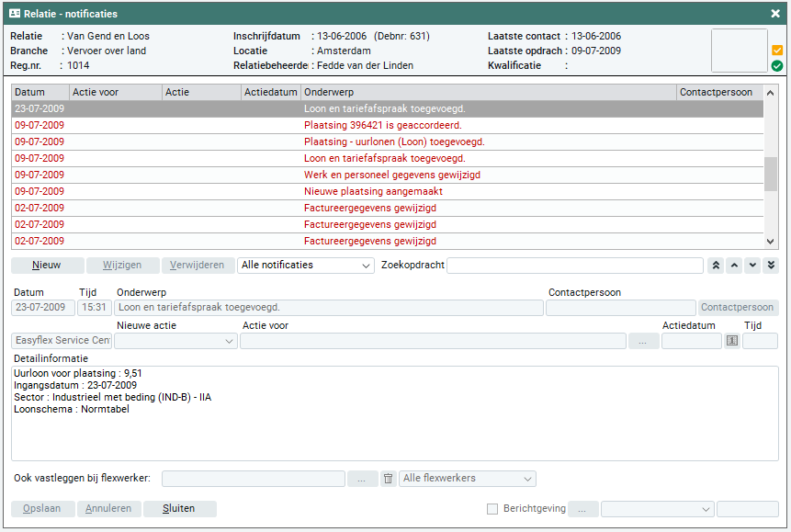Open the Nieuwe actie dropdown

(x=176, y=341)
